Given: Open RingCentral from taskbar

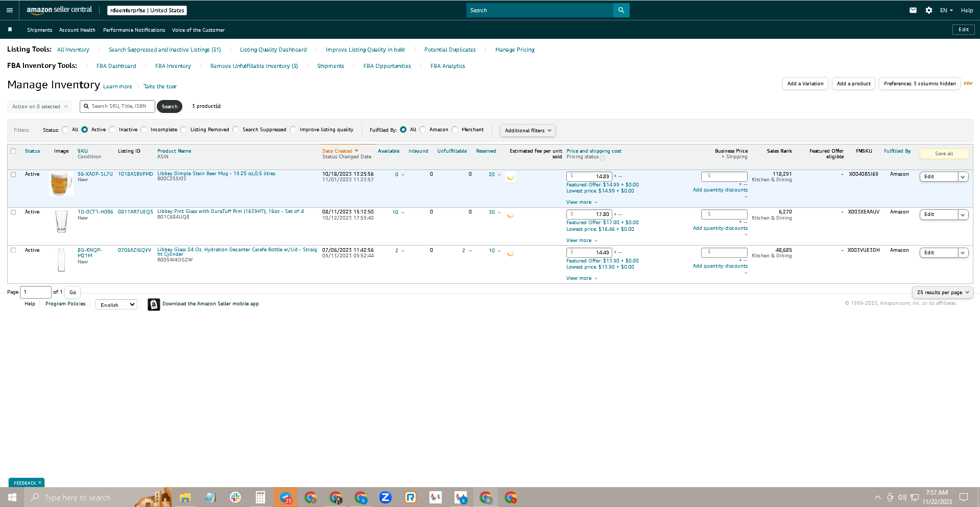Looking at the screenshot, I should [x=411, y=497].
